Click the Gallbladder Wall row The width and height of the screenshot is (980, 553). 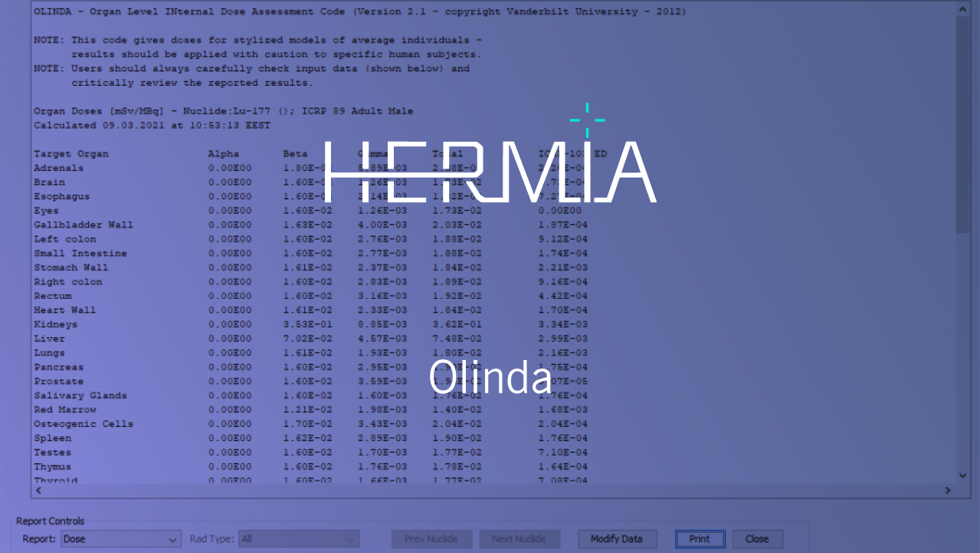(83, 225)
